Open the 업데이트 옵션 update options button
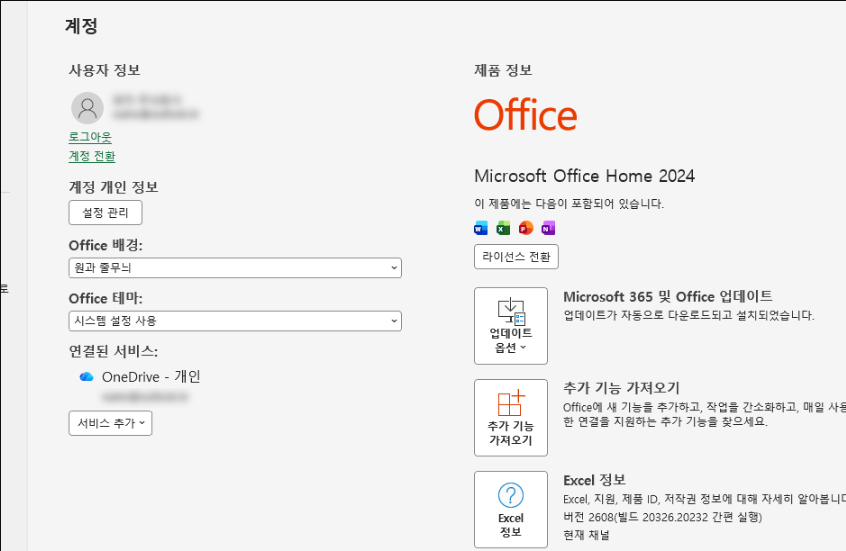Screen dimensions: 846x551 click(511, 326)
